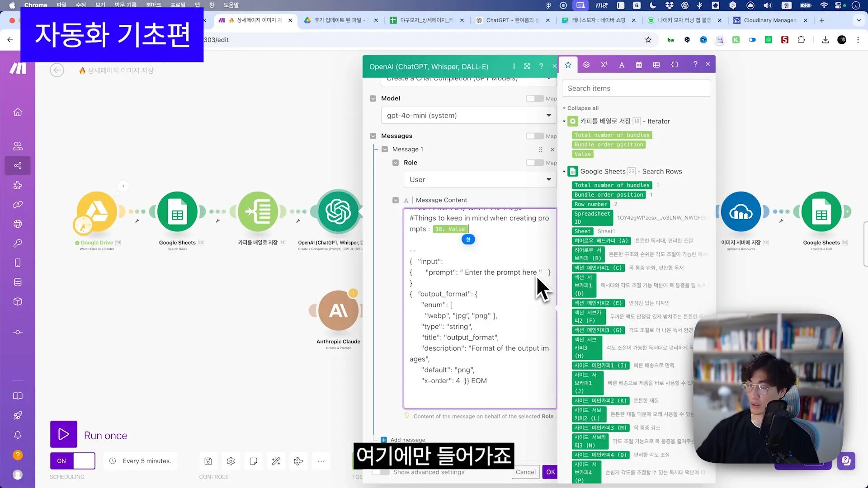This screenshot has width=868, height=488.
Task: Toggle Map switch for Model
Action: pos(534,99)
